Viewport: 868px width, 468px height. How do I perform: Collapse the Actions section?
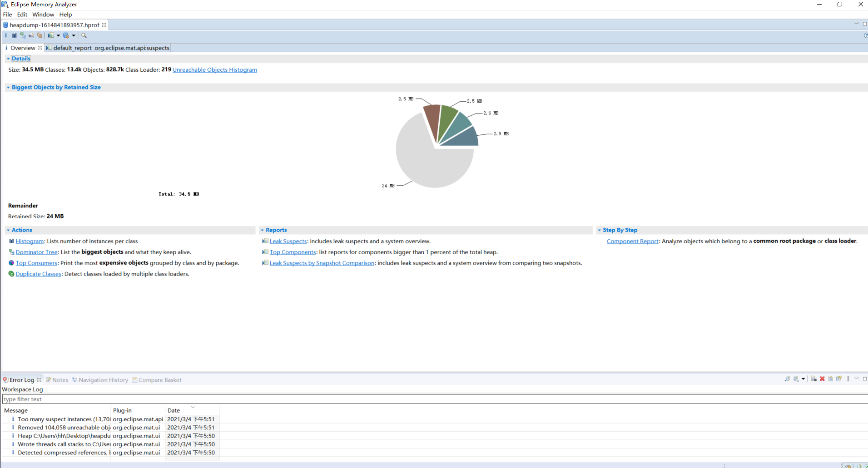[x=8, y=230]
